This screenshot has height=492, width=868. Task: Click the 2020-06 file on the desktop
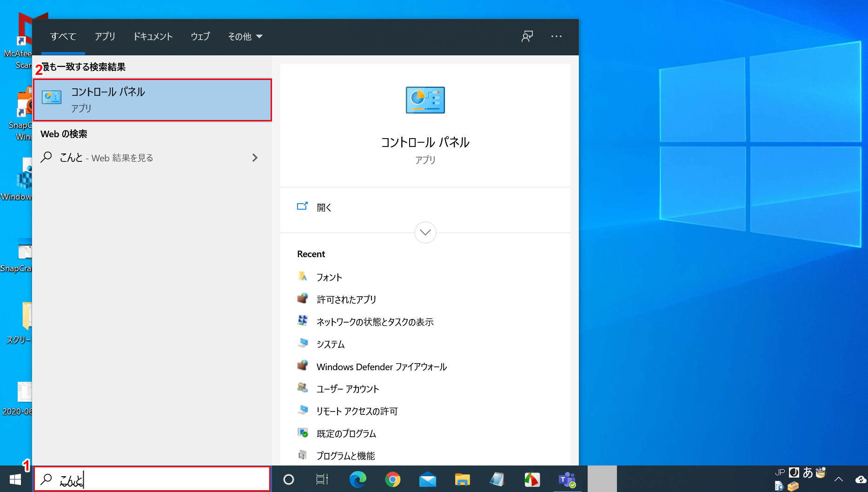17,399
